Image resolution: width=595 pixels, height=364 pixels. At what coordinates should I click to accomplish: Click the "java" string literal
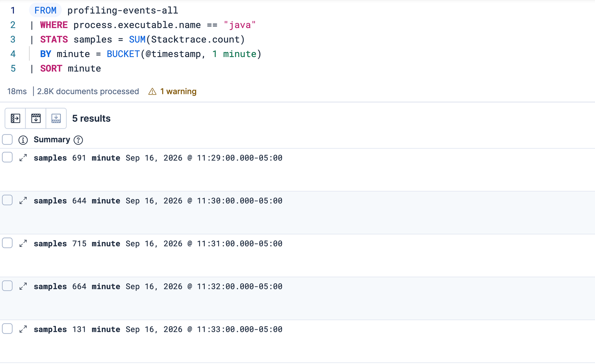click(x=240, y=25)
